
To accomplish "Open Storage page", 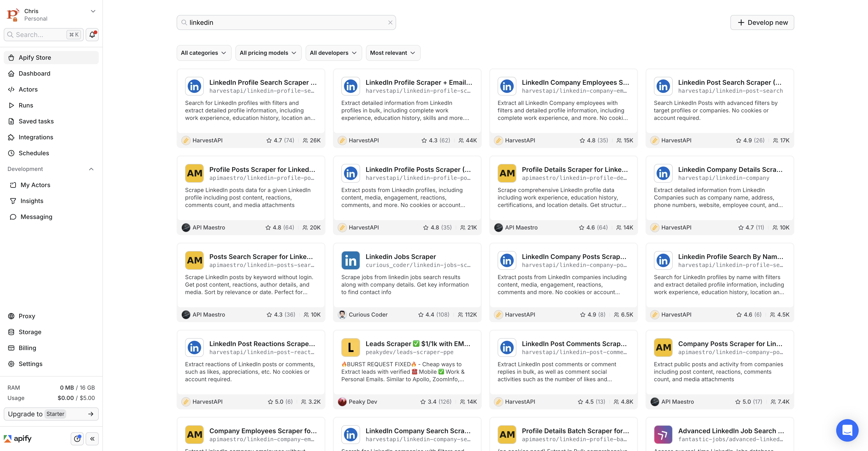I will 51,332.
